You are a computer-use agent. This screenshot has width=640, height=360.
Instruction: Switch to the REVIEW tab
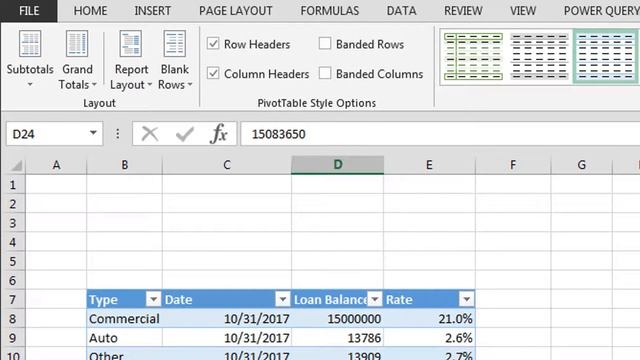(463, 11)
